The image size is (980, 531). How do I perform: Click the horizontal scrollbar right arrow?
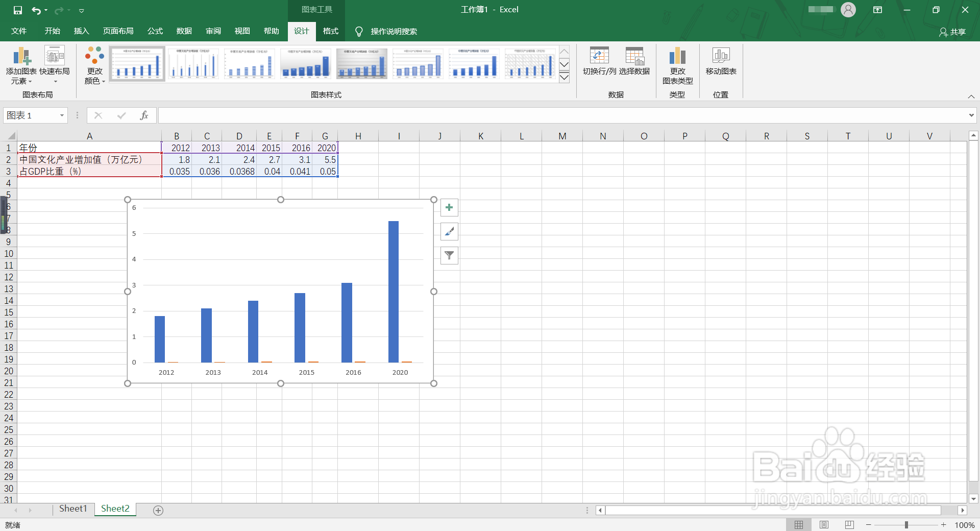(963, 510)
